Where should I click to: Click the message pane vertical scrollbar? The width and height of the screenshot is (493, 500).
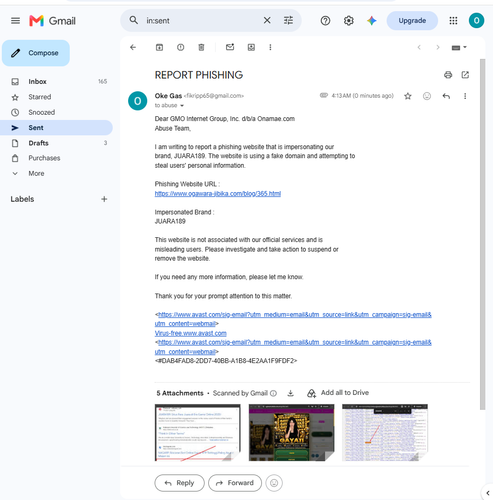point(482,234)
